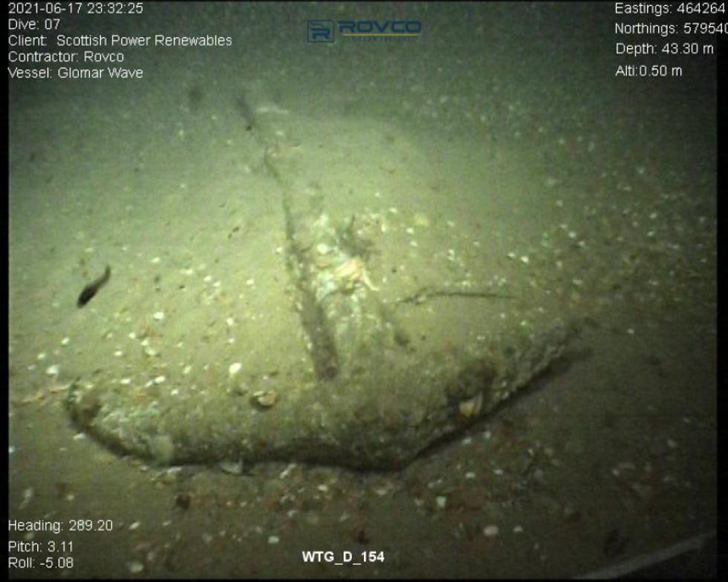The width and height of the screenshot is (728, 582).
Task: Expand the Contractor Rovco information line
Action: tap(64, 57)
